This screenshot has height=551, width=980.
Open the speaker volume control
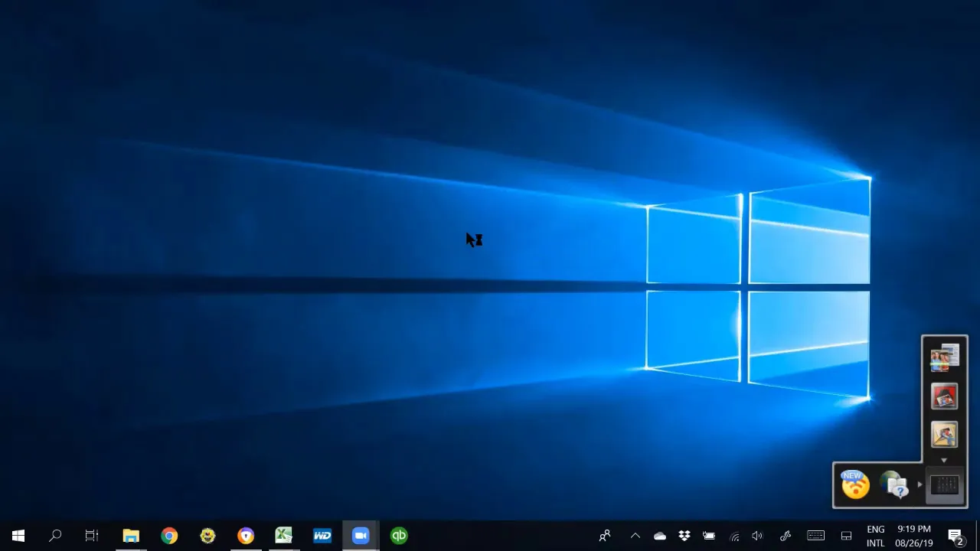757,536
